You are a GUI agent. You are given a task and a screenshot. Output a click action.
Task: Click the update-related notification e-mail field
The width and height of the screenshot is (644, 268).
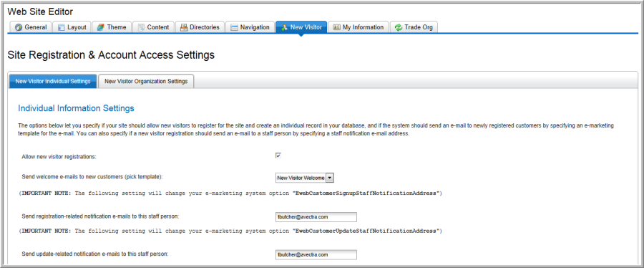[316, 254]
